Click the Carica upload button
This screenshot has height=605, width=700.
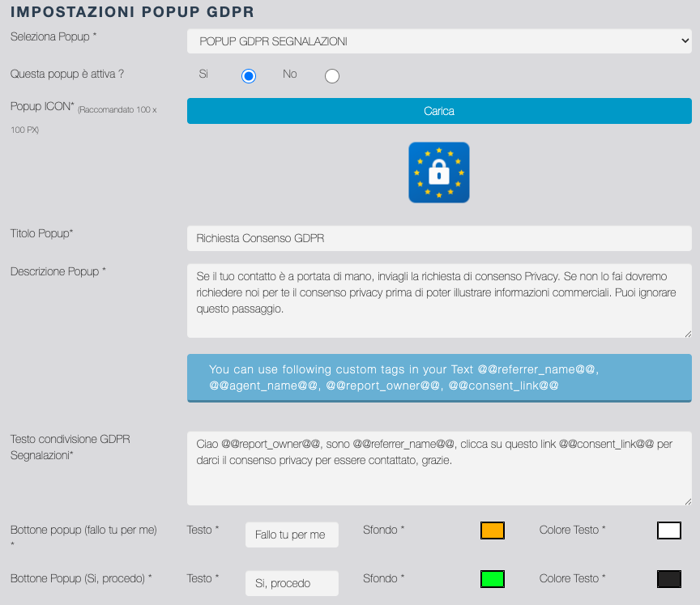tap(439, 111)
